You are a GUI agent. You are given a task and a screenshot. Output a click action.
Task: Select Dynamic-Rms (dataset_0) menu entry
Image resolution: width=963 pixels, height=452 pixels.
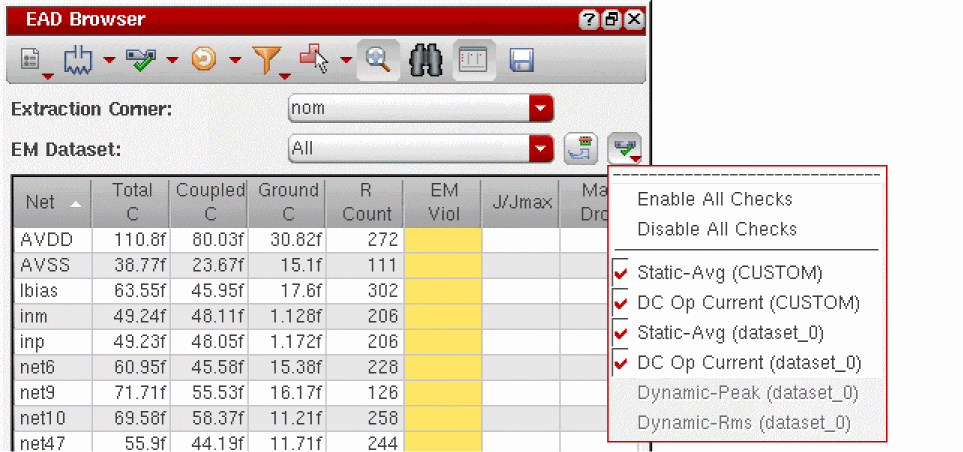[x=744, y=423]
